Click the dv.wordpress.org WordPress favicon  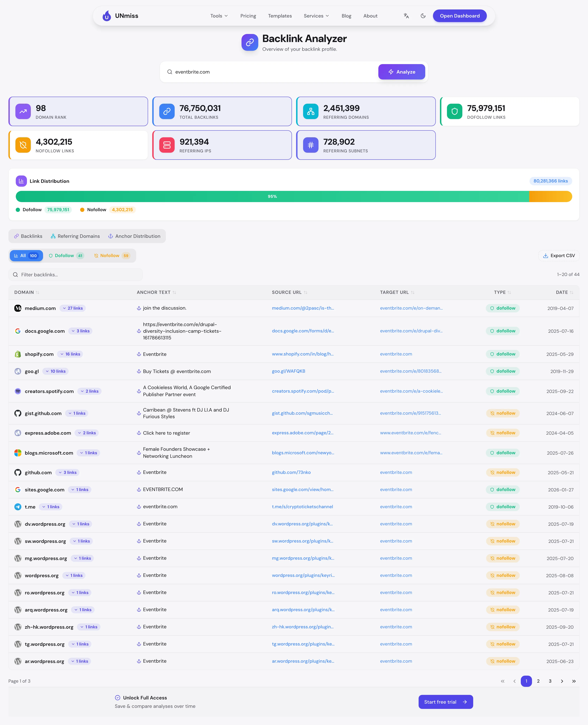(18, 524)
